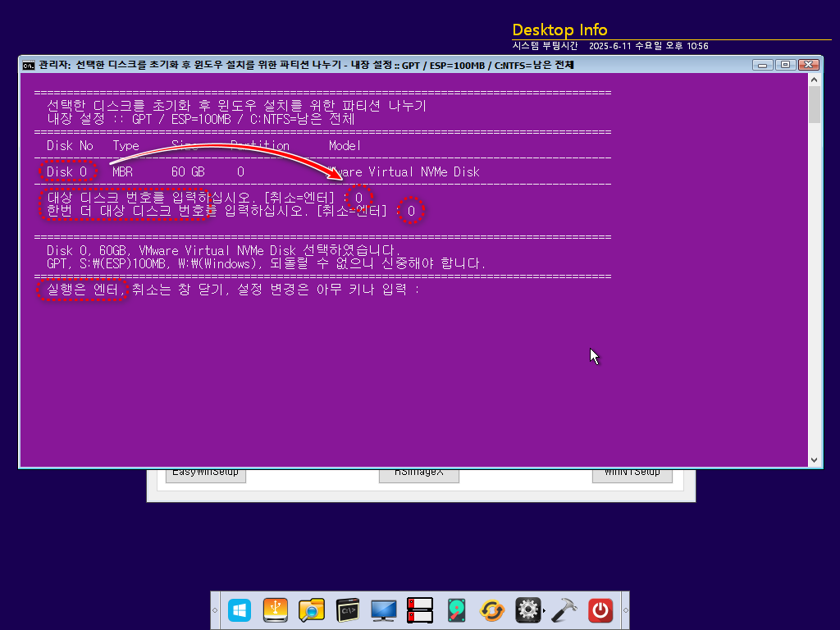Click the dock's left edge diamond handle
The height and width of the screenshot is (630, 840).
pyautogui.click(x=215, y=610)
